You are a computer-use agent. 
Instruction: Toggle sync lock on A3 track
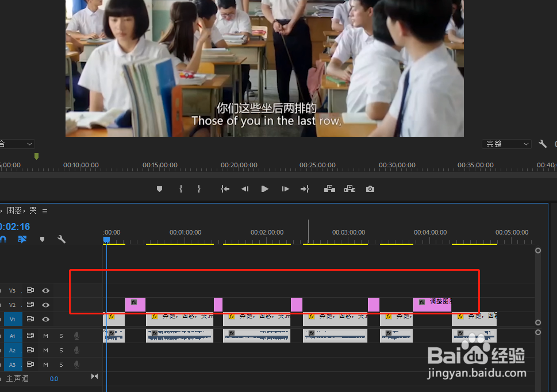tap(30, 364)
